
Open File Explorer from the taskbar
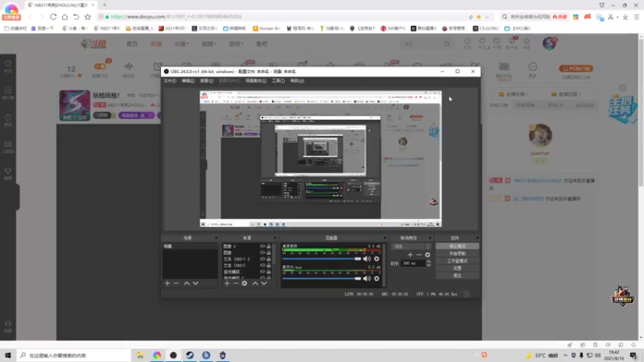(140, 355)
